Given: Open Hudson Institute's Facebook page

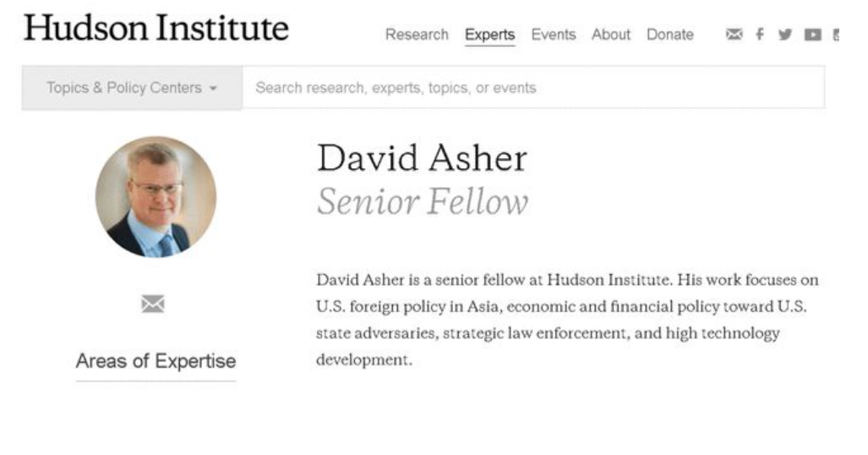Looking at the screenshot, I should pyautogui.click(x=760, y=35).
